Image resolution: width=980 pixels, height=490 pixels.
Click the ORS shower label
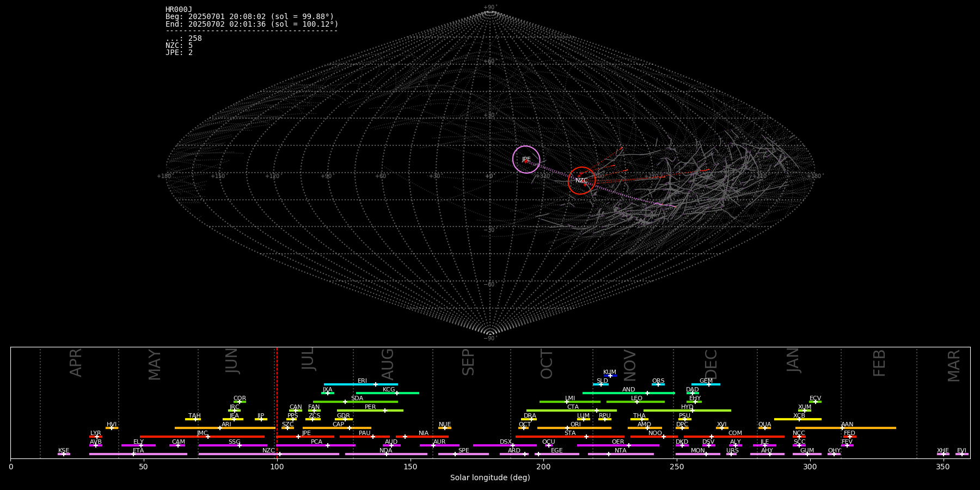pyautogui.click(x=658, y=381)
